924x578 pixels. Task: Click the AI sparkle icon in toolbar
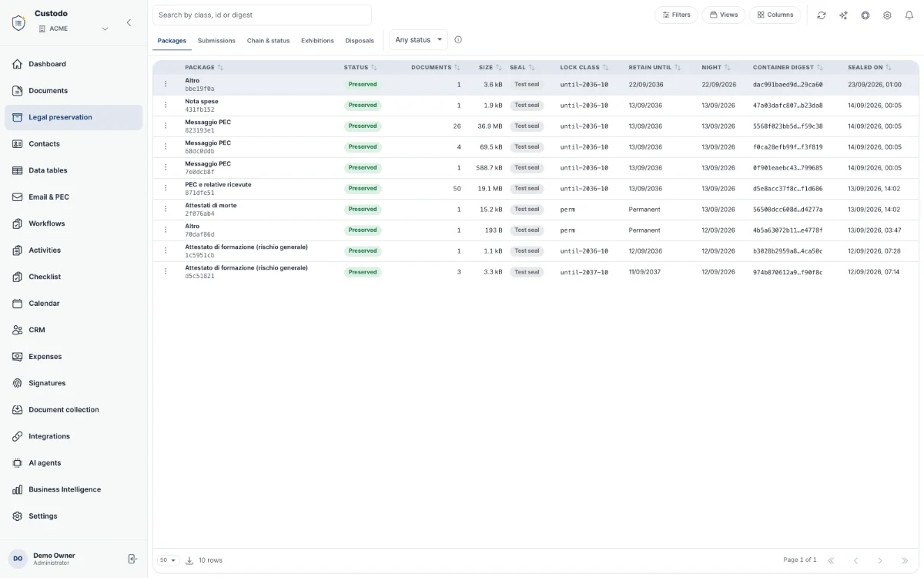pyautogui.click(x=843, y=15)
